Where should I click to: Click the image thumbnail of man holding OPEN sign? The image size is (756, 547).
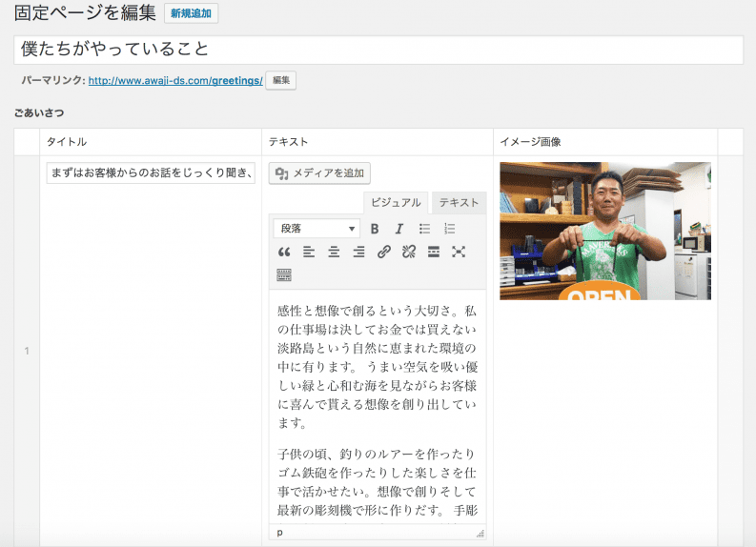pyautogui.click(x=605, y=231)
